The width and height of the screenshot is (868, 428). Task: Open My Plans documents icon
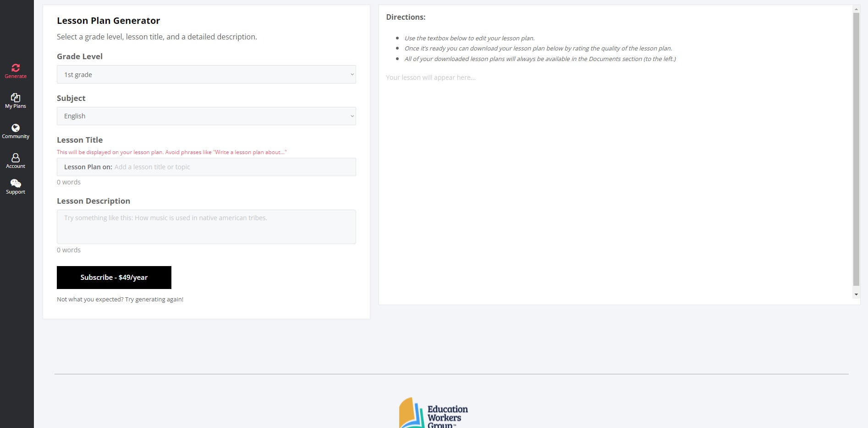(x=16, y=97)
